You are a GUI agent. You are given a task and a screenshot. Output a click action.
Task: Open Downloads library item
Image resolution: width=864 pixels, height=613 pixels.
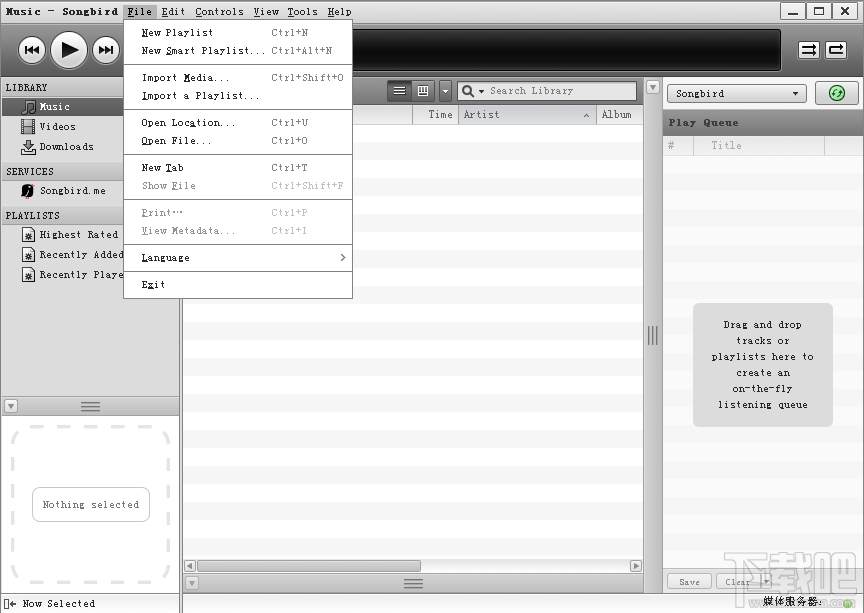click(62, 147)
